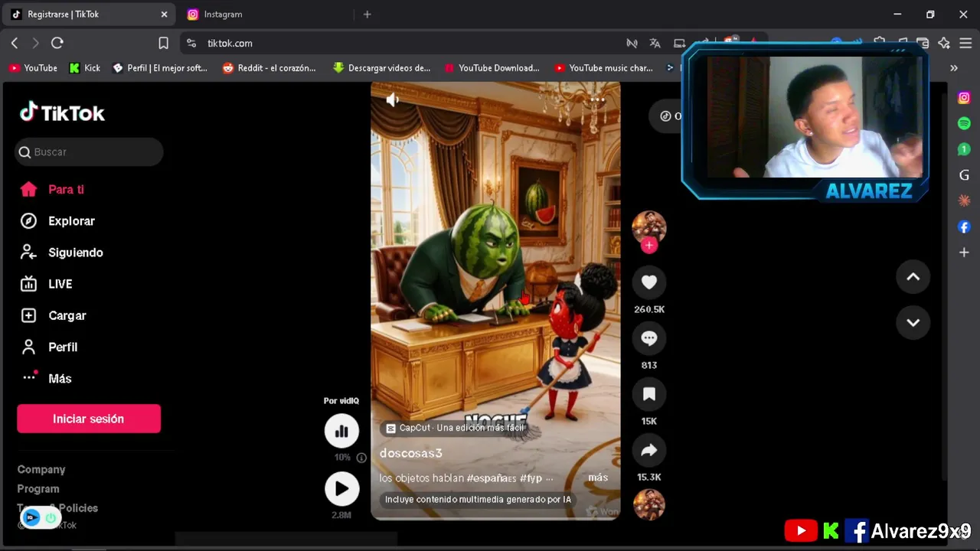Switch to the Instagram browser tab

click(223, 15)
